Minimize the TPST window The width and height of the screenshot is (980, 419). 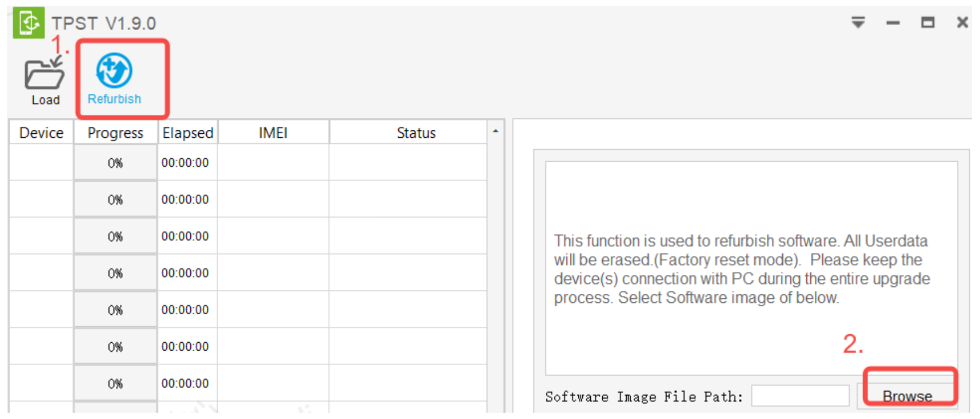(893, 23)
